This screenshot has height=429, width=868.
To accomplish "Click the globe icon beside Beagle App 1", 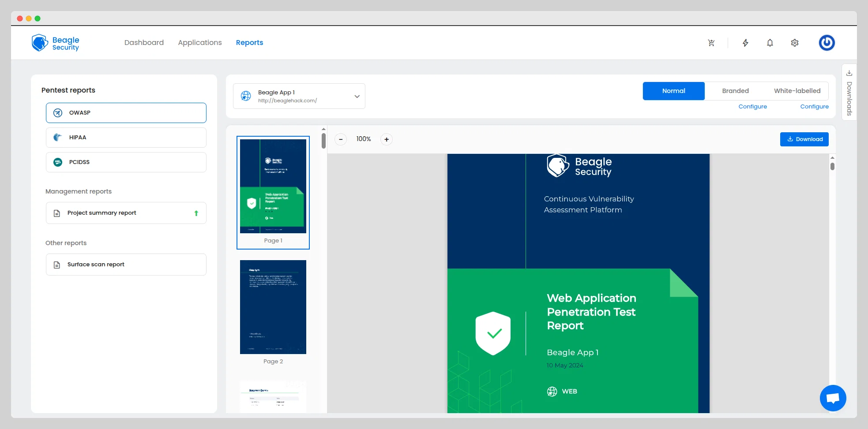I will [246, 96].
